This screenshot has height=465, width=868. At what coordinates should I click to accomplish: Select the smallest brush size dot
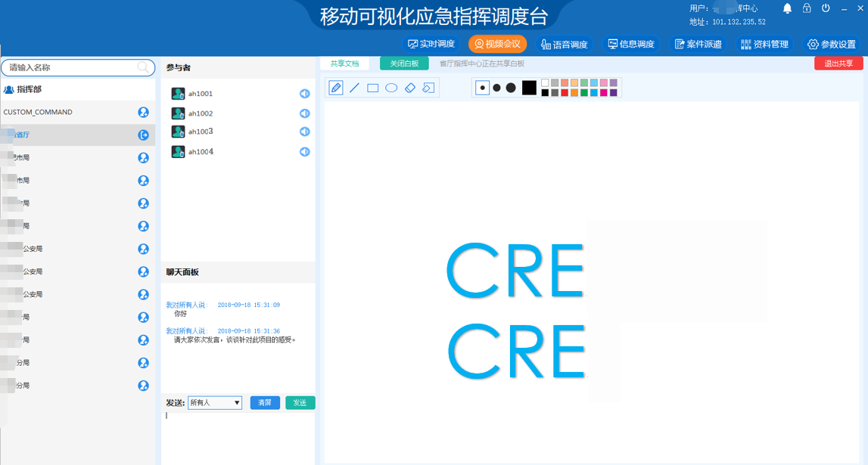coord(482,88)
